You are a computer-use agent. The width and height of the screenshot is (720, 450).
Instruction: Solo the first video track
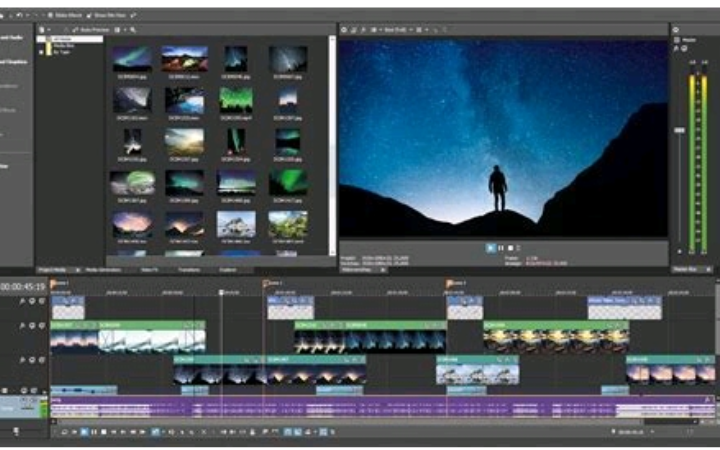coord(42,301)
